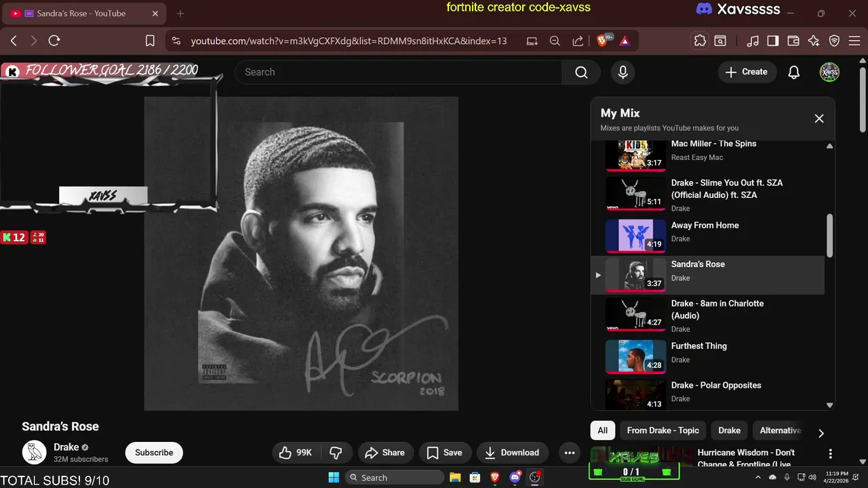
Task: Download the Sandra's Rose video
Action: pyautogui.click(x=512, y=453)
